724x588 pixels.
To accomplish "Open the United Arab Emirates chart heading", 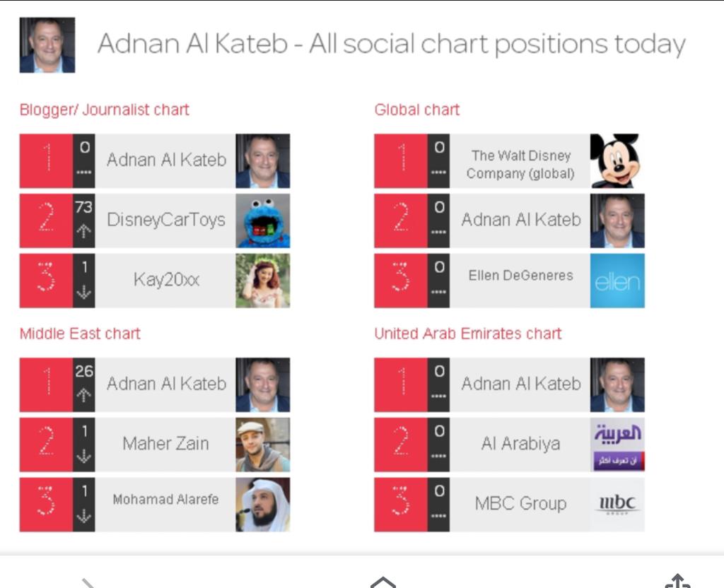I will point(468,334).
